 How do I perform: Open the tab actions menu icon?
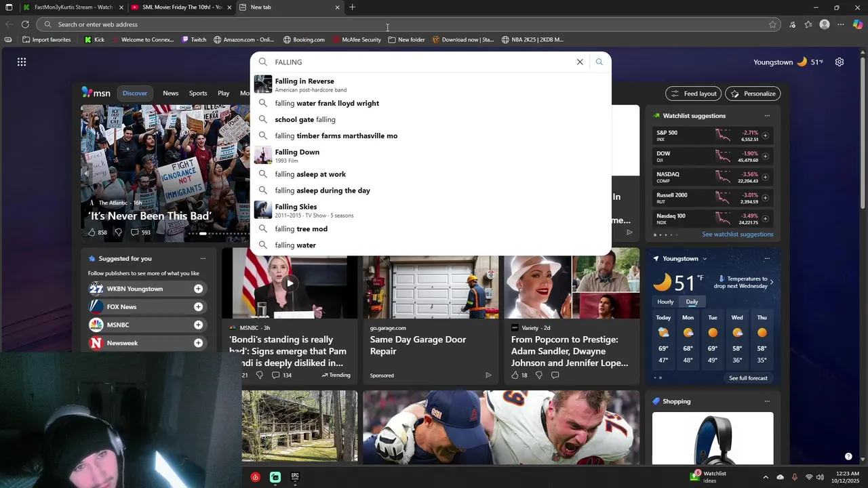point(9,7)
